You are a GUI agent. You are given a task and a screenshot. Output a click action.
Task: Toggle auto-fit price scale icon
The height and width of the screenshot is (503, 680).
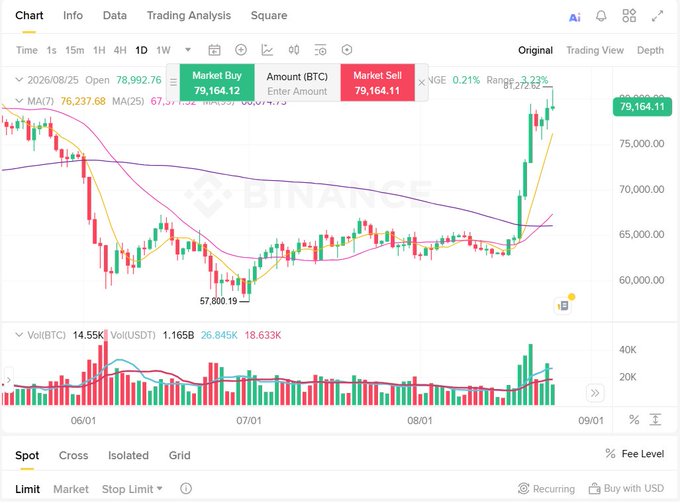click(x=655, y=419)
